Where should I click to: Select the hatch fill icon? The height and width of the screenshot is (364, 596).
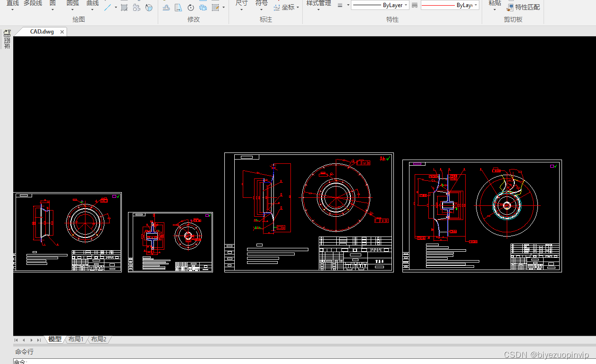(x=124, y=8)
